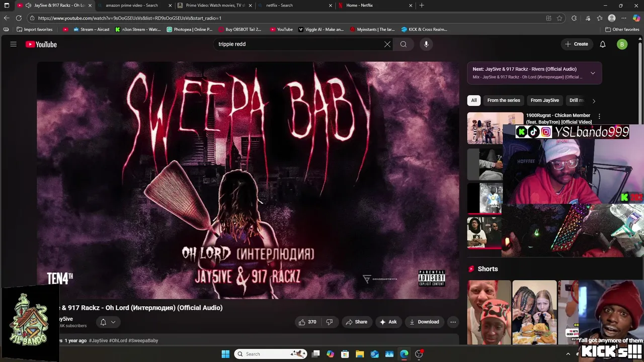Select From the series chip
The width and height of the screenshot is (644, 362).
click(x=504, y=101)
